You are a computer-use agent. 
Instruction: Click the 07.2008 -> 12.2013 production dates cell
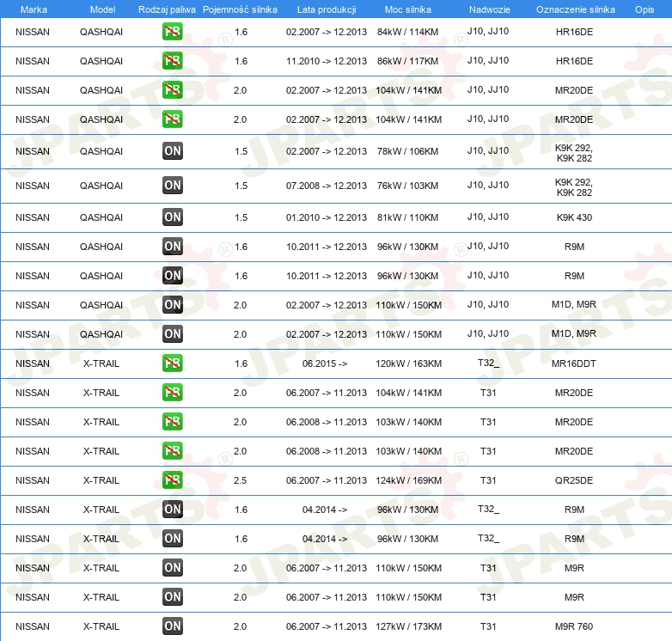click(x=327, y=186)
